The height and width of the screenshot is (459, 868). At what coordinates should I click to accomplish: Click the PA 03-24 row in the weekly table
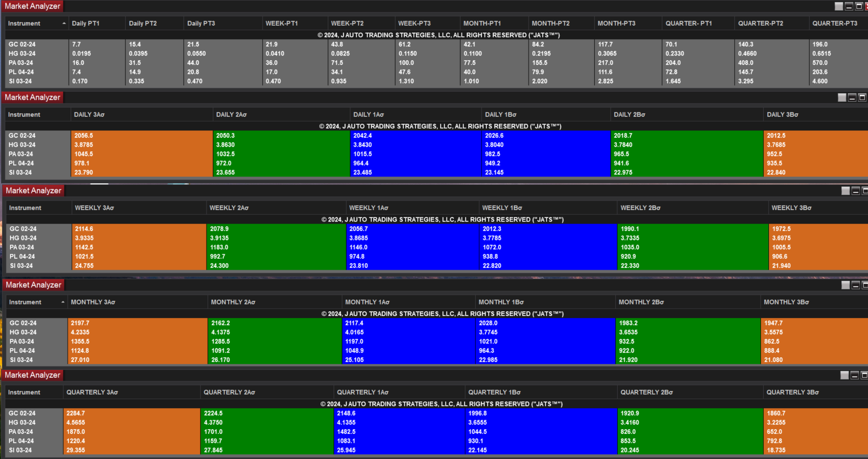pos(436,247)
